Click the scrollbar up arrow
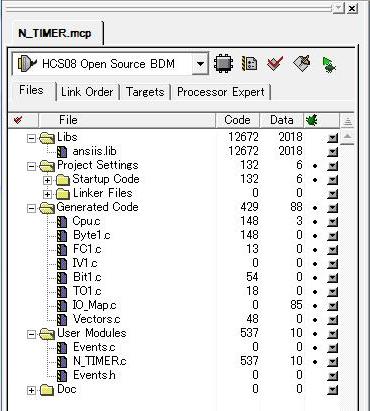 (x=347, y=137)
